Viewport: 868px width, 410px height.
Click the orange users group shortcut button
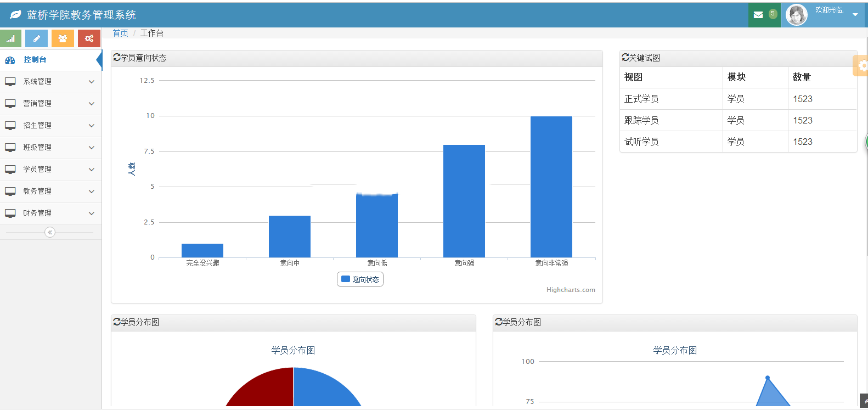(x=63, y=38)
